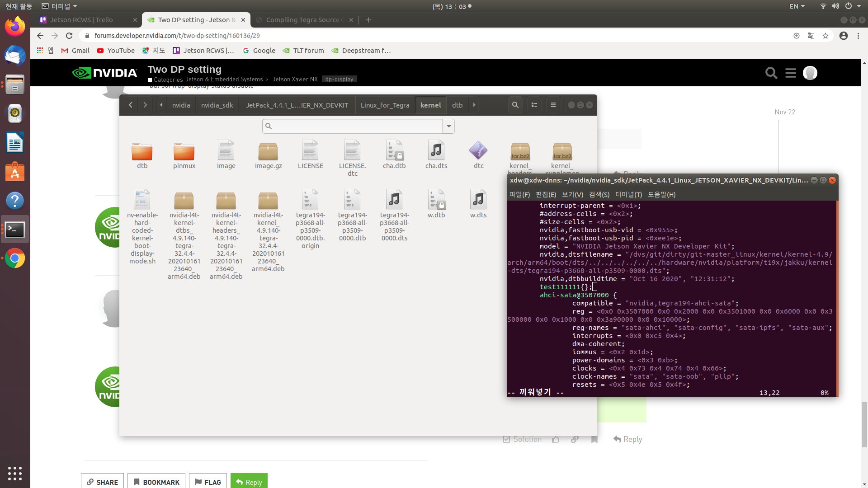
Task: Open file manager hamburger menu
Action: pyautogui.click(x=553, y=105)
